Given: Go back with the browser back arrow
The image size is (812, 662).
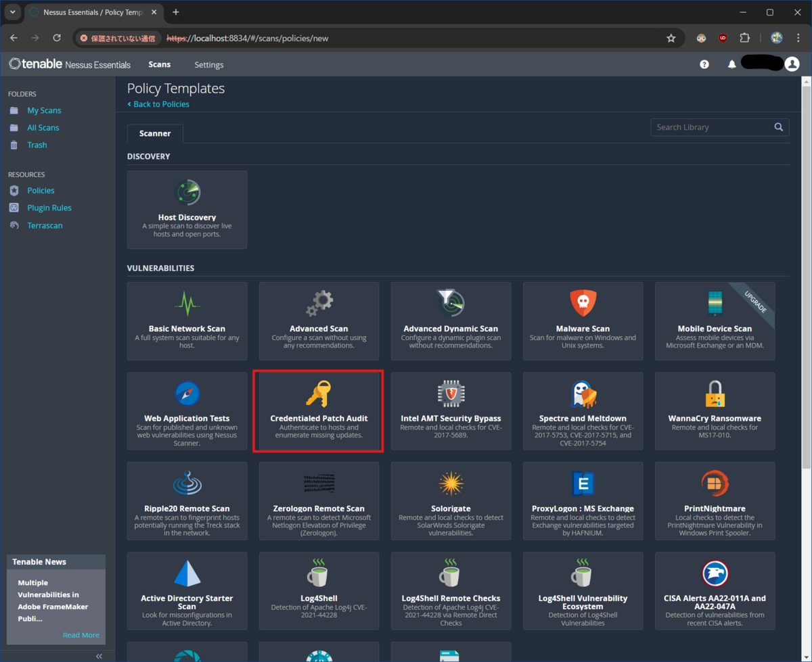Looking at the screenshot, I should click(x=14, y=38).
